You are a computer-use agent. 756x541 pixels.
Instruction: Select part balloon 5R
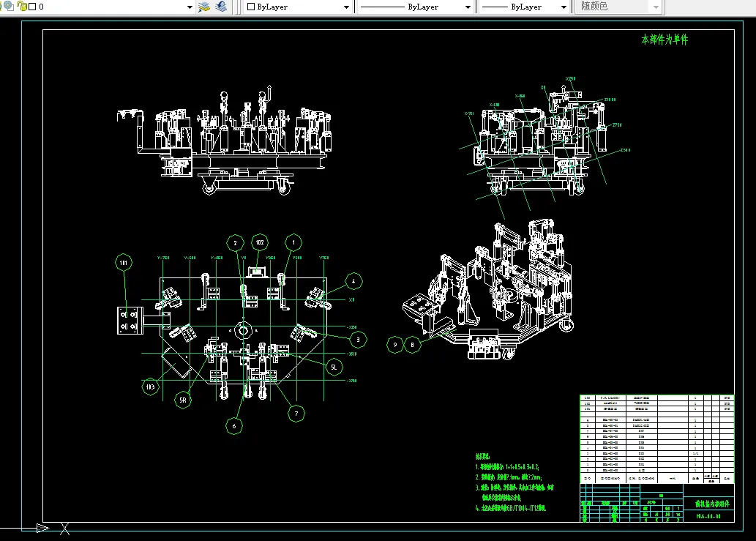[x=183, y=400]
